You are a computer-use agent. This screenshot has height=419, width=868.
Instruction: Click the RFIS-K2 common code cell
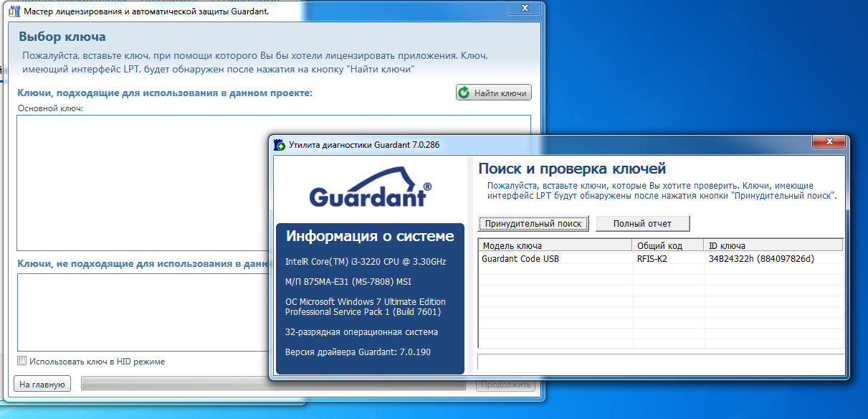(652, 258)
